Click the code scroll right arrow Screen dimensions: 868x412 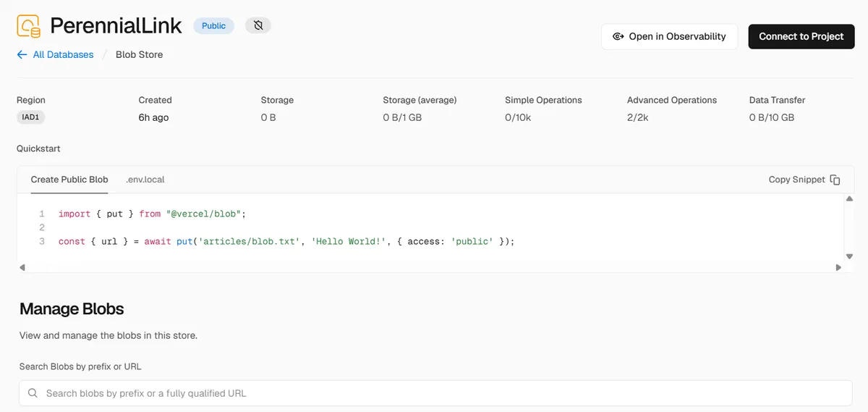[839, 267]
